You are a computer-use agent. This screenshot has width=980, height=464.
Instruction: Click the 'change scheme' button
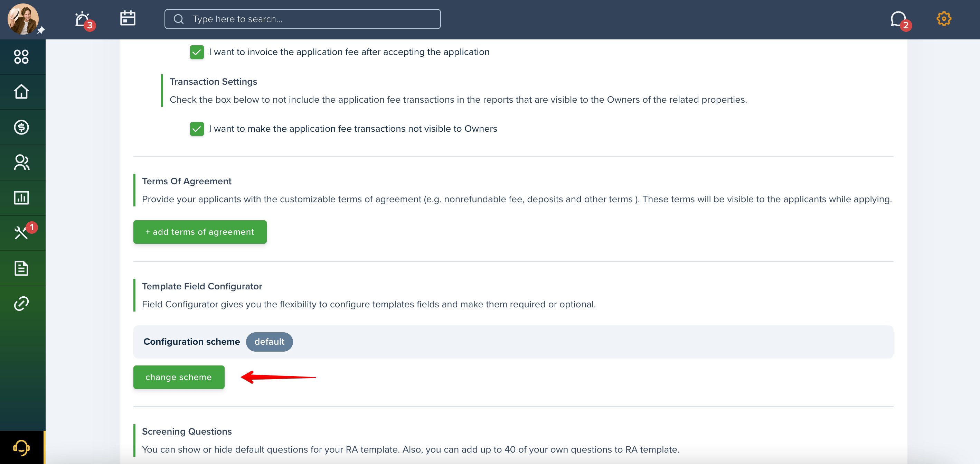point(179,377)
